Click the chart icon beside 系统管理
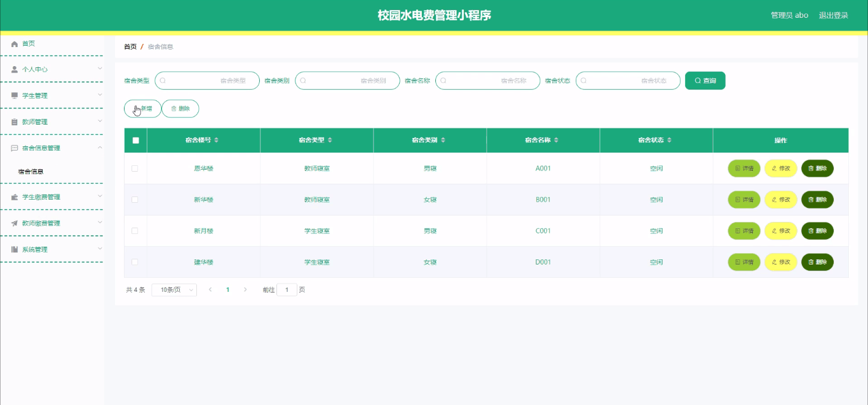Image resolution: width=868 pixels, height=405 pixels. coord(14,249)
